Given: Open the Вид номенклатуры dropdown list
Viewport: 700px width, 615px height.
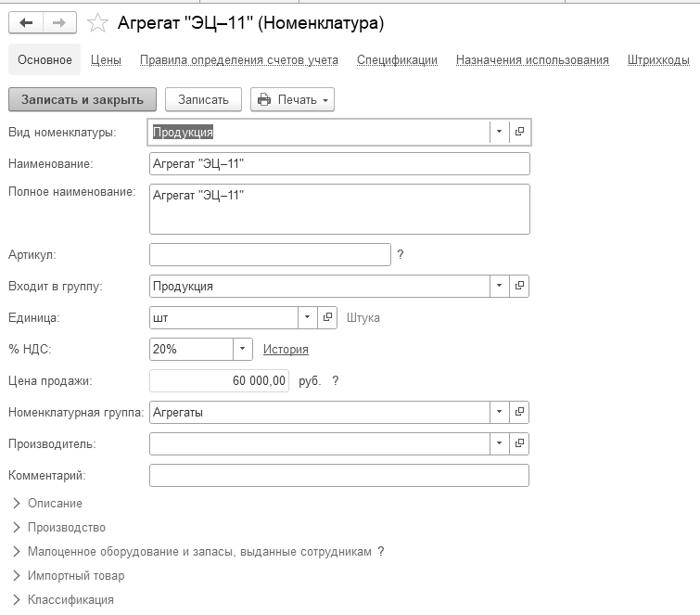Looking at the screenshot, I should 500,132.
